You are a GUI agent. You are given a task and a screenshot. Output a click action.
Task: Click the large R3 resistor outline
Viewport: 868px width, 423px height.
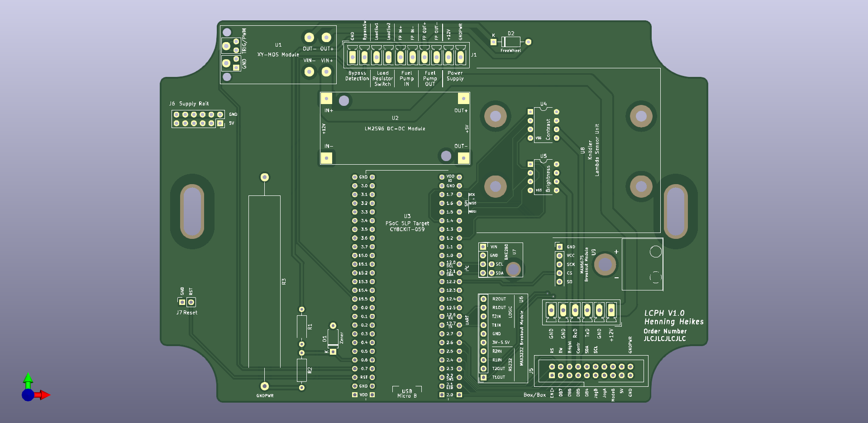tap(264, 281)
